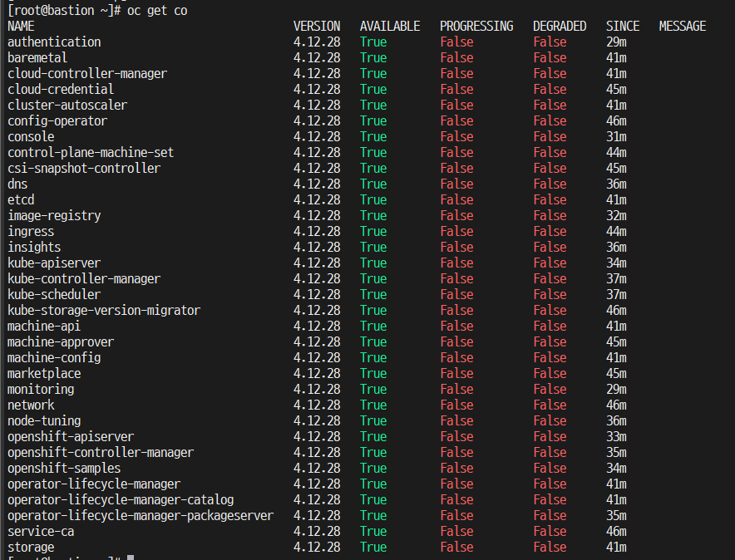The height and width of the screenshot is (560, 735).
Task: Click the green True value for dns
Action: coord(373,184)
